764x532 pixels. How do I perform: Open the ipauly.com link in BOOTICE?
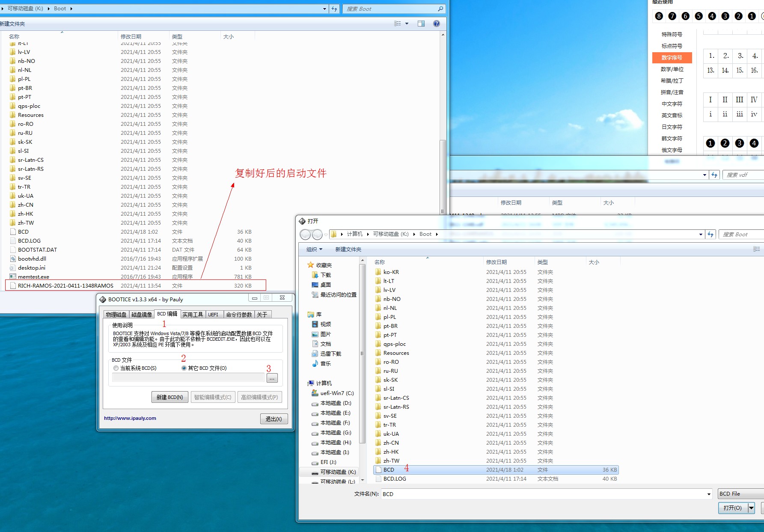pyautogui.click(x=130, y=418)
